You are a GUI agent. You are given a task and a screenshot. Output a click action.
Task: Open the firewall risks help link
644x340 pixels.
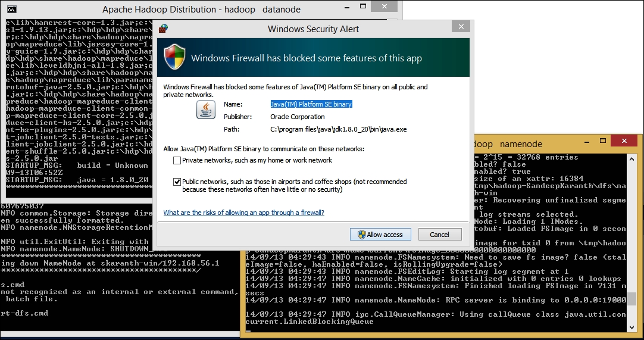click(x=243, y=213)
